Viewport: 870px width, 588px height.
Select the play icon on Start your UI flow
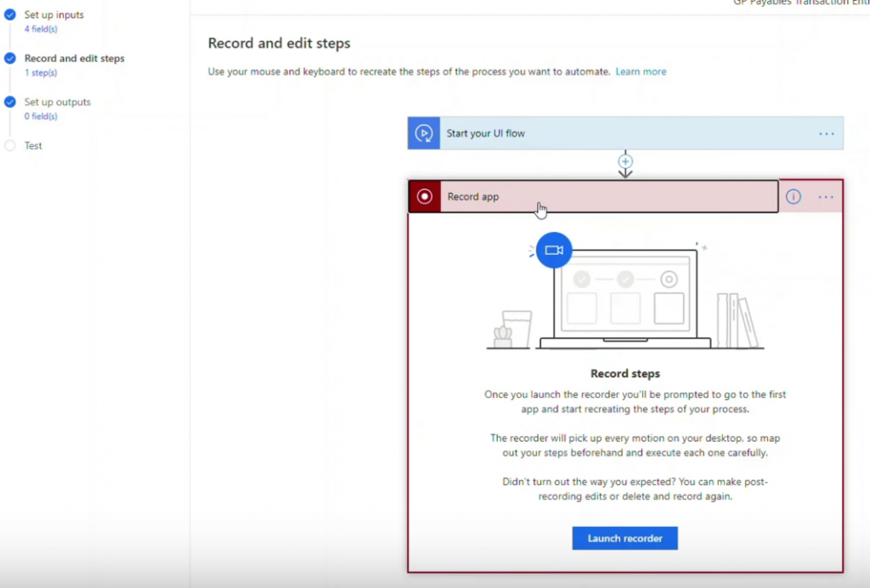pyautogui.click(x=423, y=133)
